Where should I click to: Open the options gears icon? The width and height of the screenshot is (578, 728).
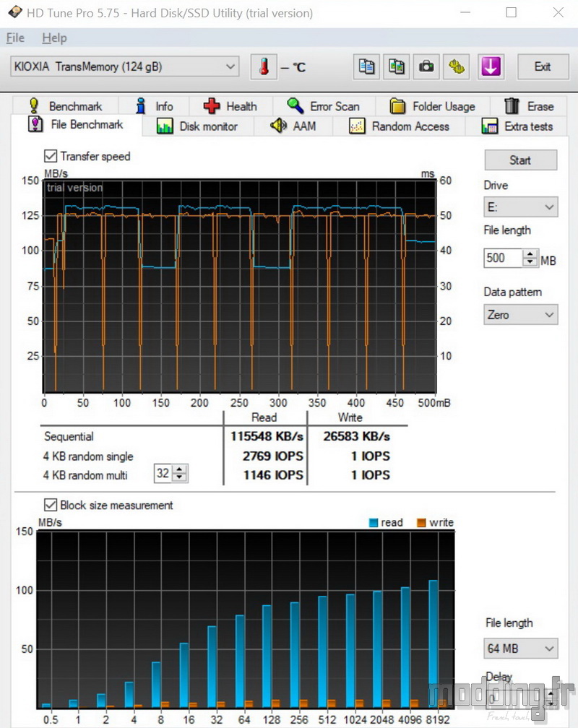click(457, 67)
